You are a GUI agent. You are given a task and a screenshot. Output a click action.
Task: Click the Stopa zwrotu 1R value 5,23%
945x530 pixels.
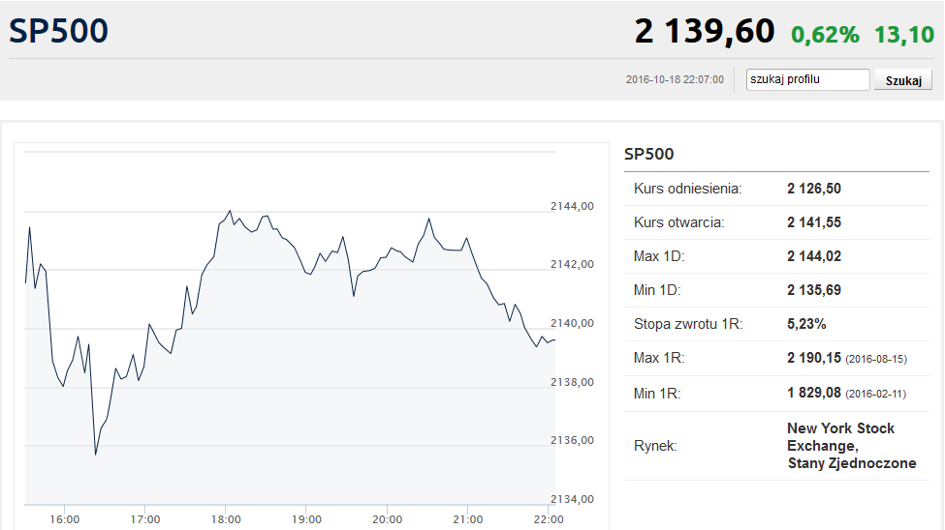(807, 324)
